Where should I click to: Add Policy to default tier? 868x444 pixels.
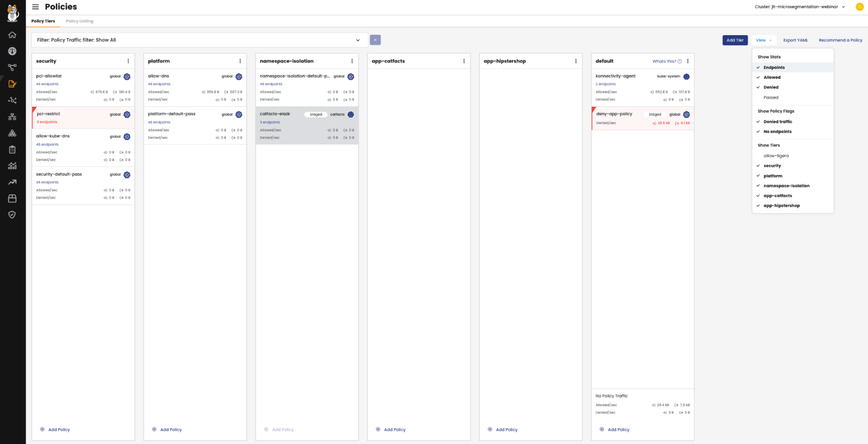click(x=615, y=430)
